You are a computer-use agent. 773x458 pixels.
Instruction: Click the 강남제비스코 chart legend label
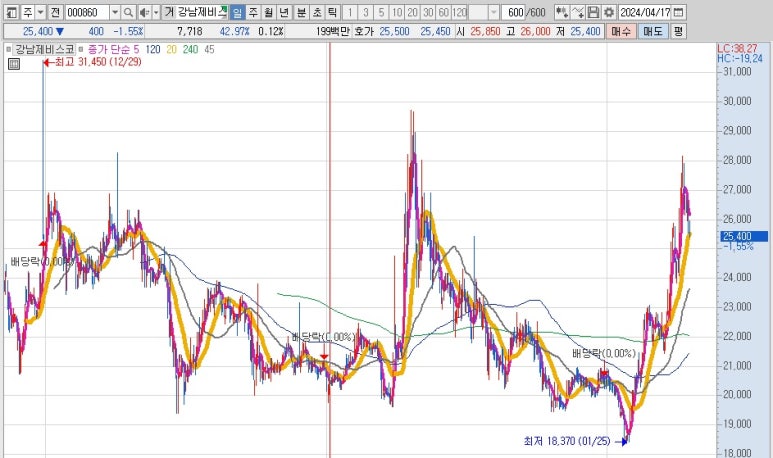[x=44, y=49]
